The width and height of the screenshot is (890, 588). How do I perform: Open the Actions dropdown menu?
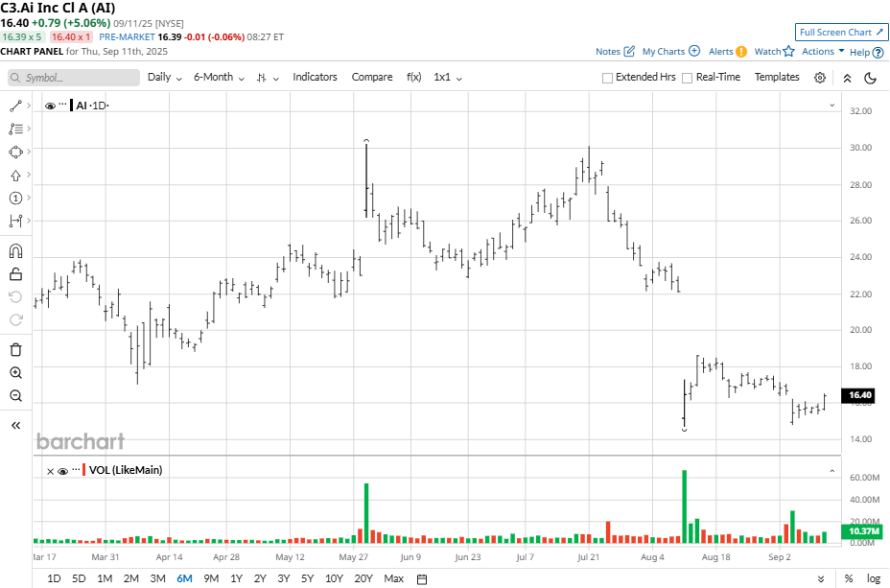[823, 51]
